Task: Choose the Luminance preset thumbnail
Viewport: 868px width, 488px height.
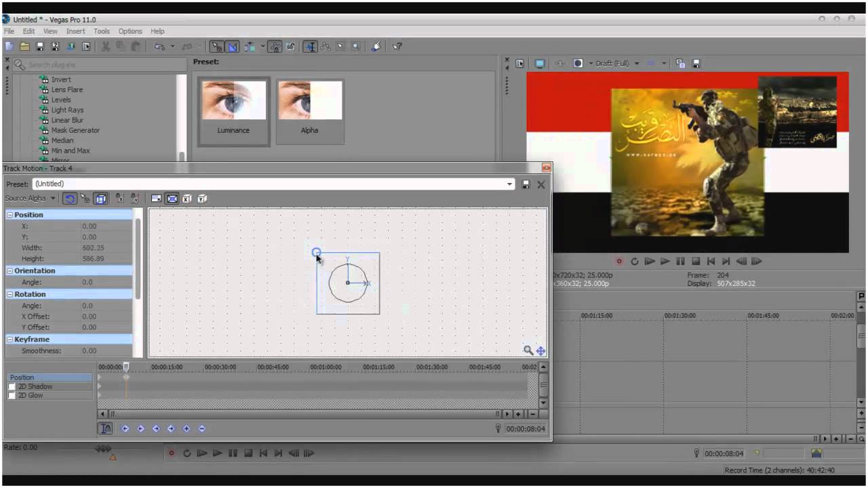Action: click(x=233, y=110)
